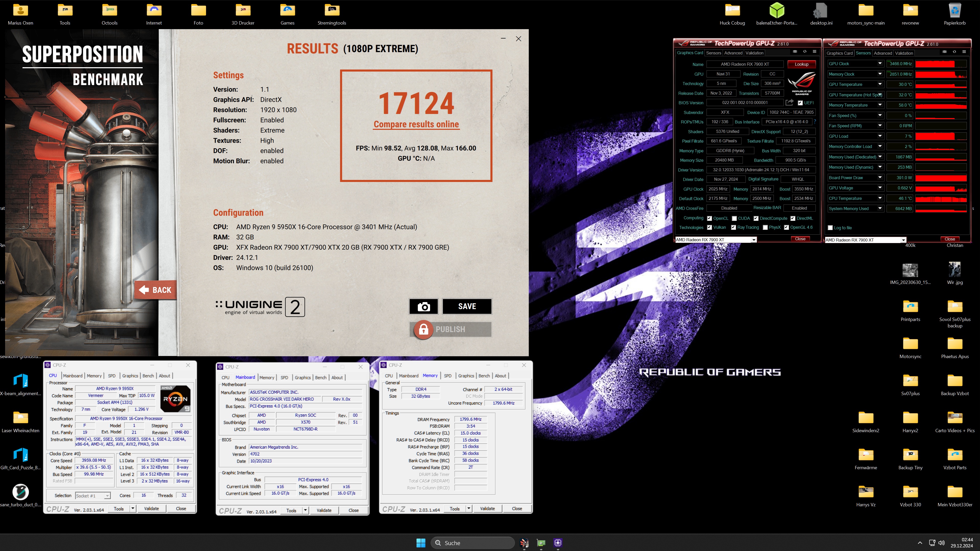Screen dimensions: 980x551
Task: Click Validate in CPU-Z Mainboard window
Action: point(324,510)
